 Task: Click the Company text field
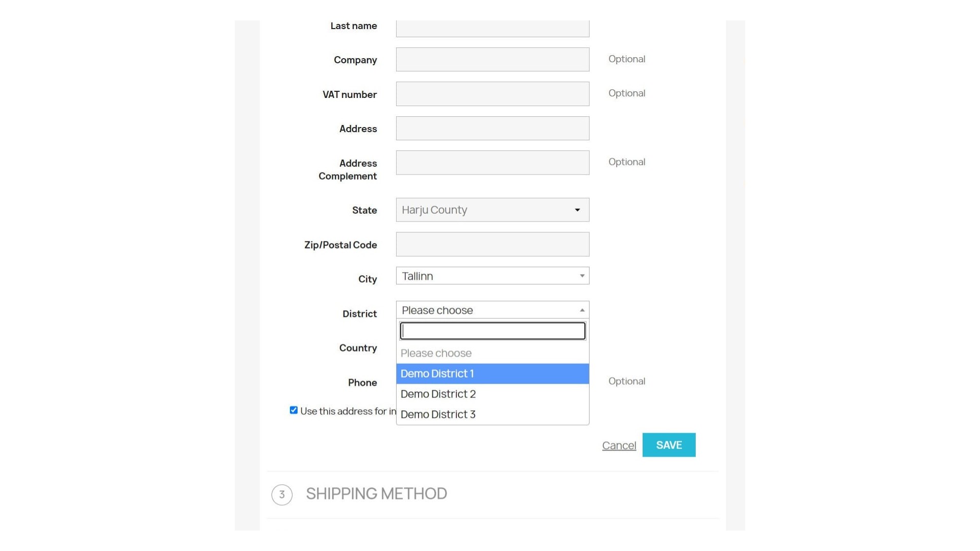[x=492, y=60]
